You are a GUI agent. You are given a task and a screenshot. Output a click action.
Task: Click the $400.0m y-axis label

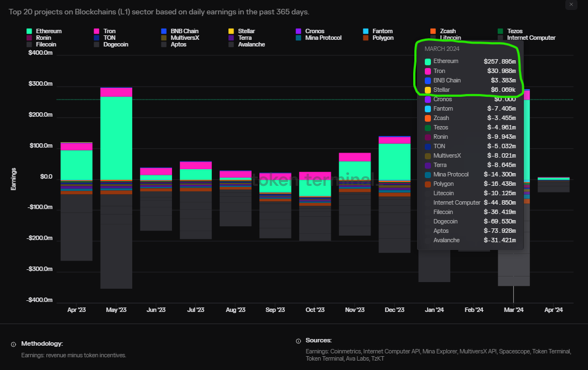pyautogui.click(x=40, y=53)
